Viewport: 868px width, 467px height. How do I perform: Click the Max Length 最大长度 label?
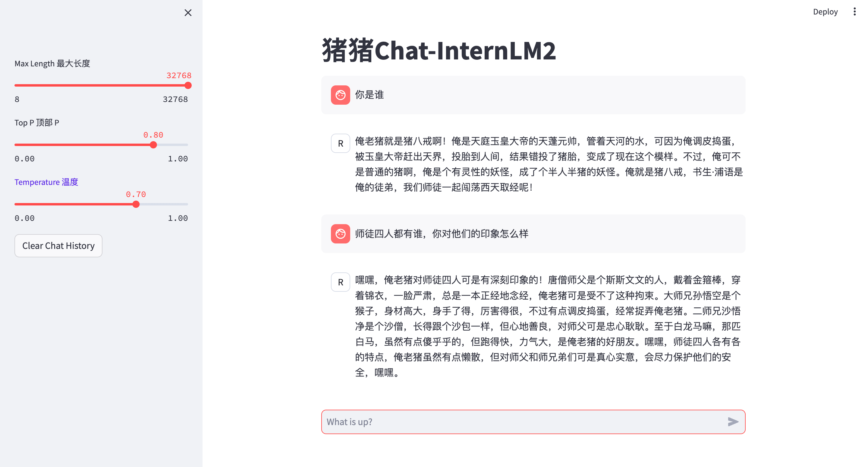(52, 63)
